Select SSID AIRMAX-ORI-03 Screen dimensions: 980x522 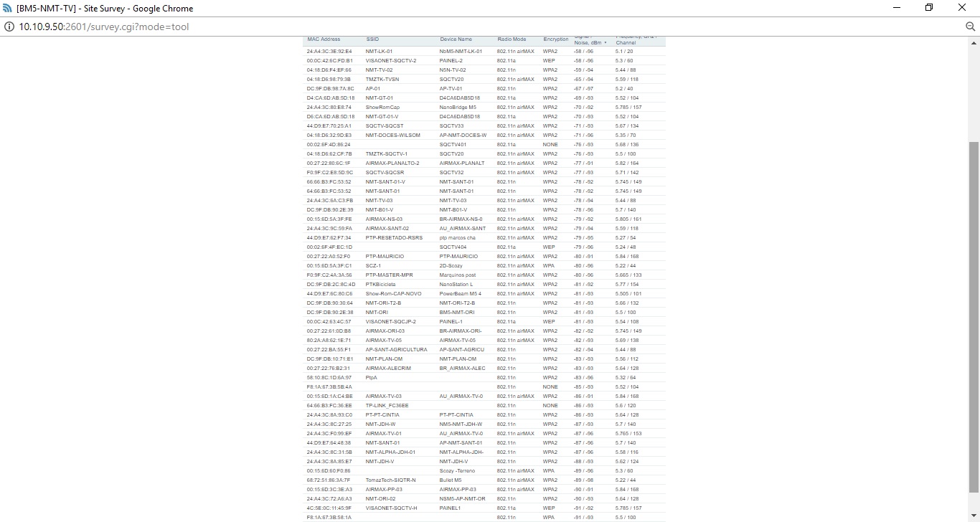[x=385, y=331]
